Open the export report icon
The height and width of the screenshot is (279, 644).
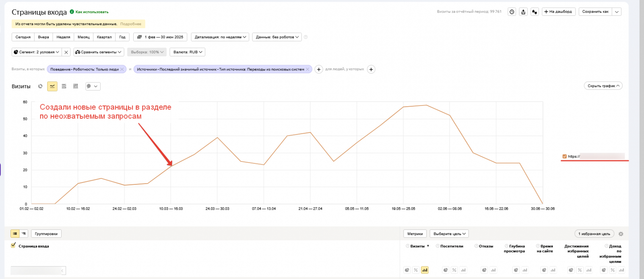(x=523, y=12)
